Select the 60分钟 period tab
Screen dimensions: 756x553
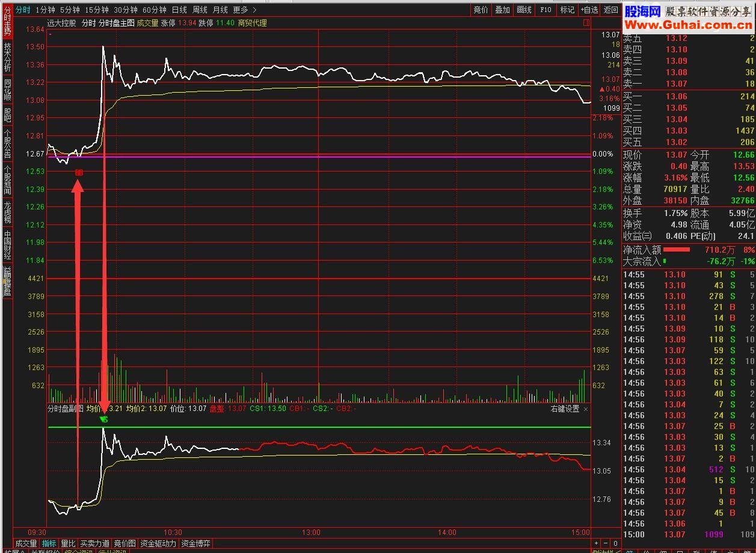(x=155, y=10)
